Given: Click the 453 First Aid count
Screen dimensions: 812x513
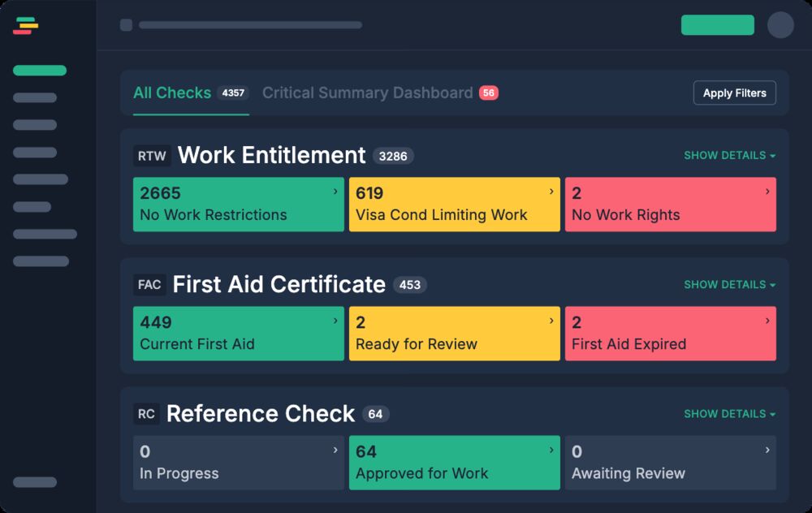Looking at the screenshot, I should pyautogui.click(x=409, y=285).
